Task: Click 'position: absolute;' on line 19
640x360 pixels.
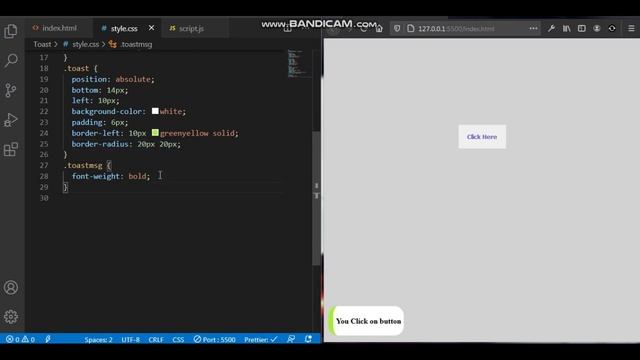Action: pyautogui.click(x=113, y=79)
